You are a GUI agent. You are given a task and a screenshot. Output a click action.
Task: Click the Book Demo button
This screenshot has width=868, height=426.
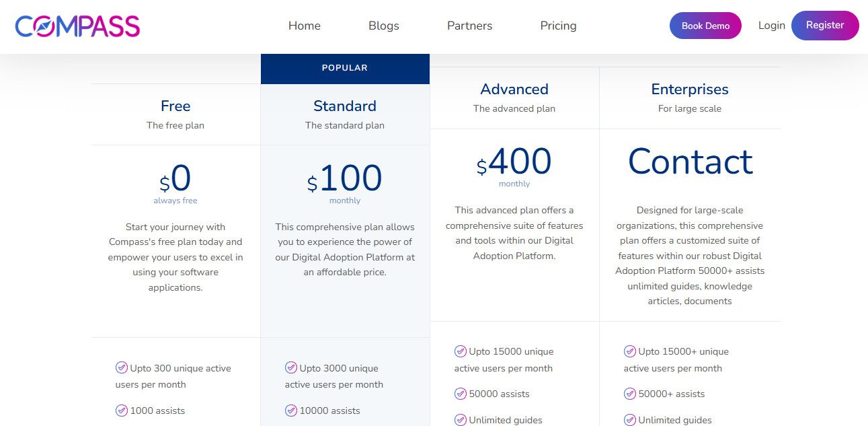(x=705, y=25)
